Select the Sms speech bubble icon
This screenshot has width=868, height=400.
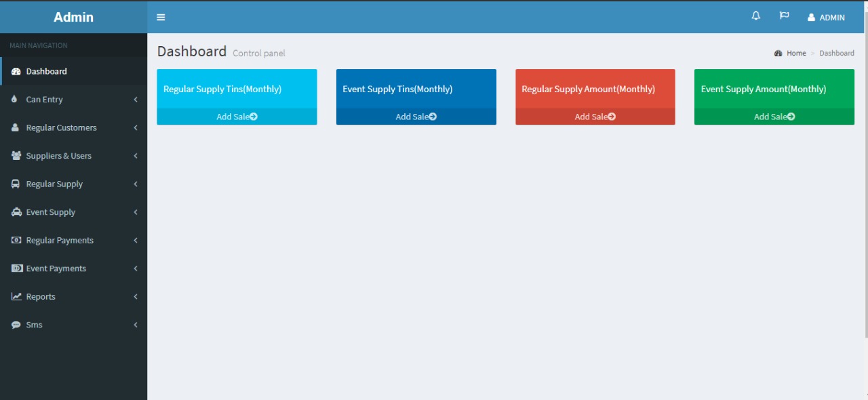pyautogui.click(x=16, y=325)
